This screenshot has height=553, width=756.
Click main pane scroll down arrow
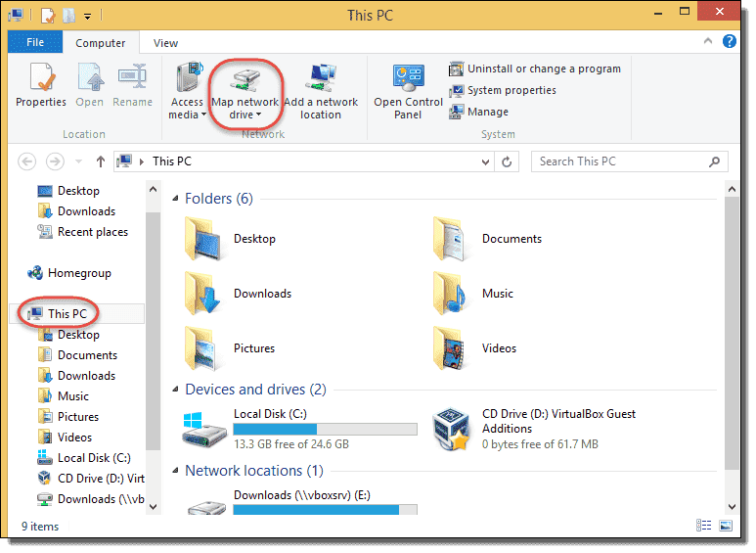[732, 507]
